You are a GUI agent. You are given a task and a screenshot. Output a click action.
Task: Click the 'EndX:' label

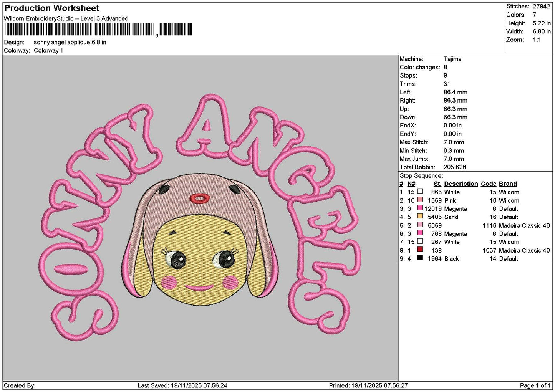408,126
